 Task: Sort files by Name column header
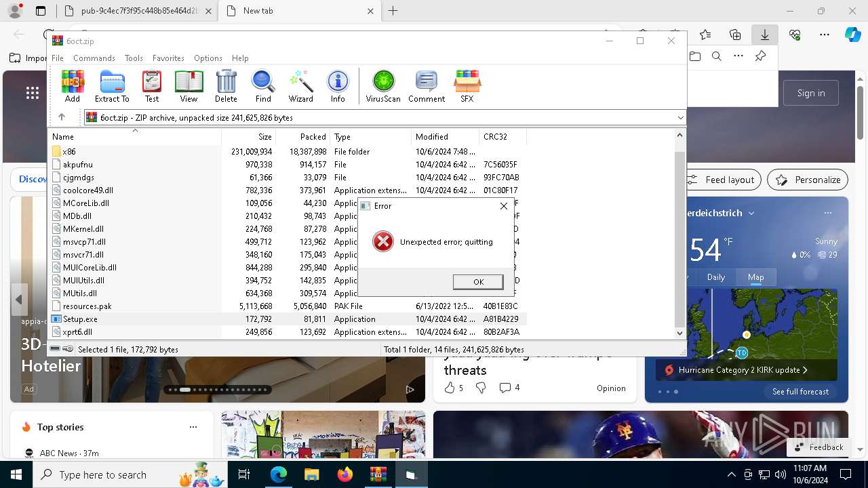(x=136, y=136)
